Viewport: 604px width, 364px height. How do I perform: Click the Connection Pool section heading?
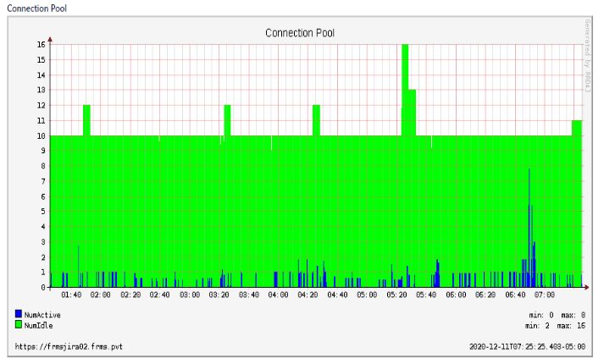(37, 8)
